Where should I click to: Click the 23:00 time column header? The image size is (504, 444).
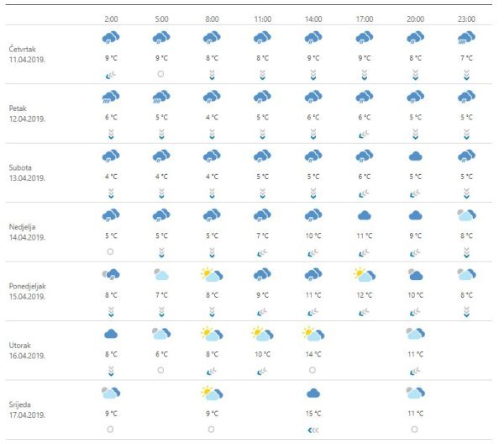(x=466, y=18)
